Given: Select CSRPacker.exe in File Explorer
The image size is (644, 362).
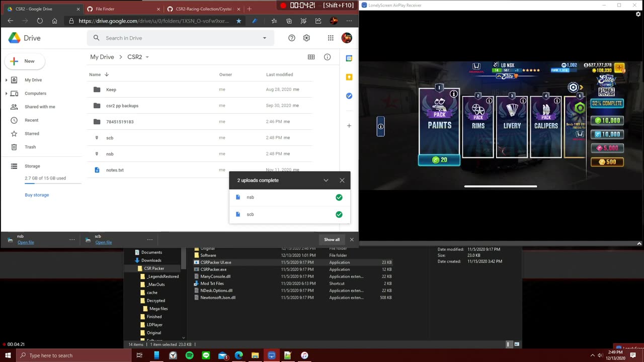Looking at the screenshot, I should tap(293, 269).
